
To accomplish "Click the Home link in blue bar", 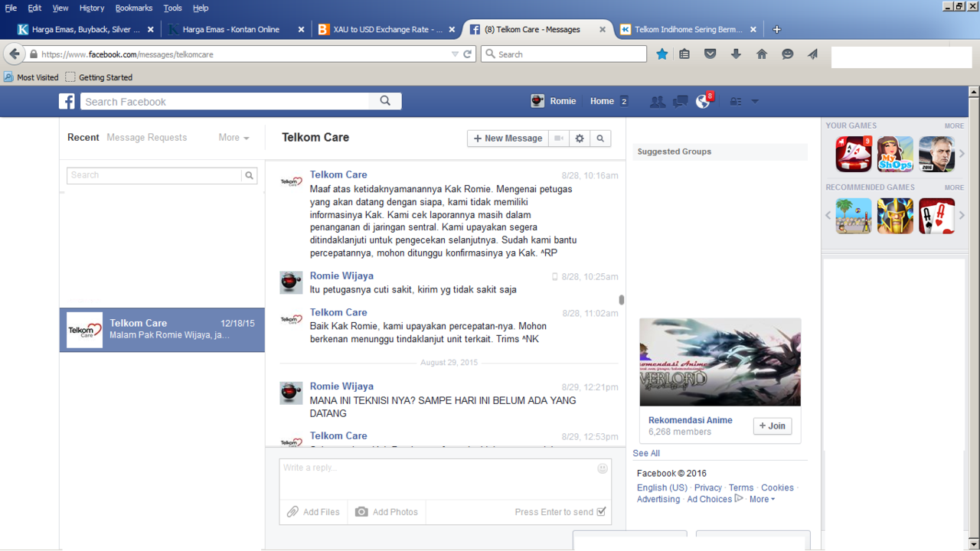I will click(x=602, y=101).
